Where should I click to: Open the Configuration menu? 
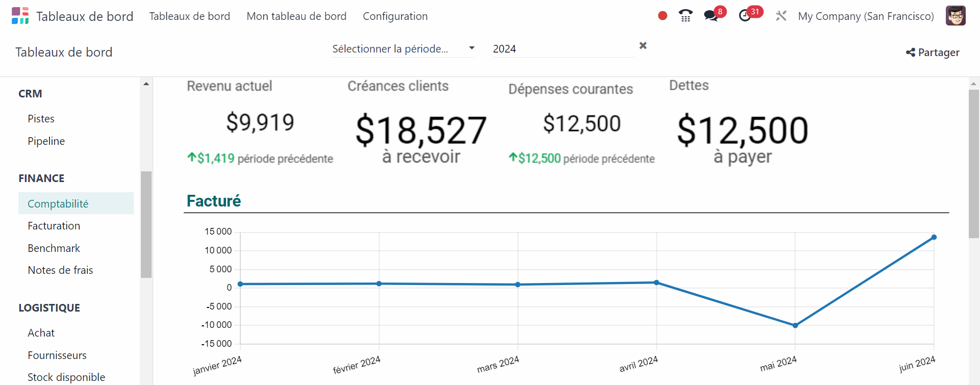[395, 16]
